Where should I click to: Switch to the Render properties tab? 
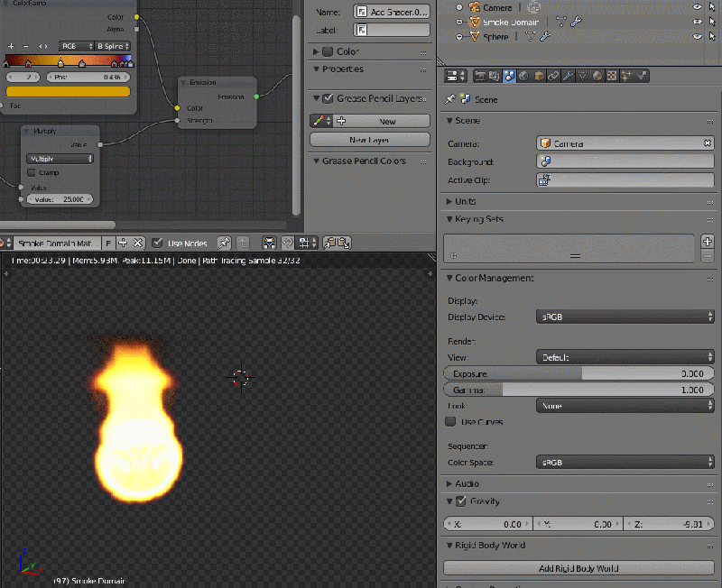point(479,75)
